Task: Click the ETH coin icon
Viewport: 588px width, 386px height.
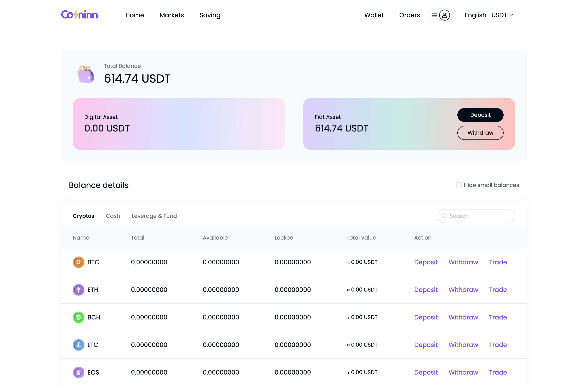Action: tap(78, 289)
